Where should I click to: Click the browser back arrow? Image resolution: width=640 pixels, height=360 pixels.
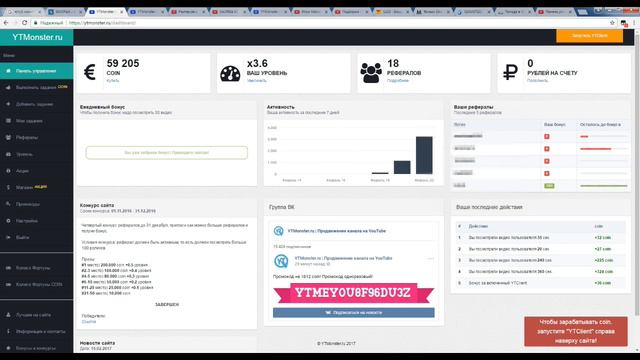[6, 23]
